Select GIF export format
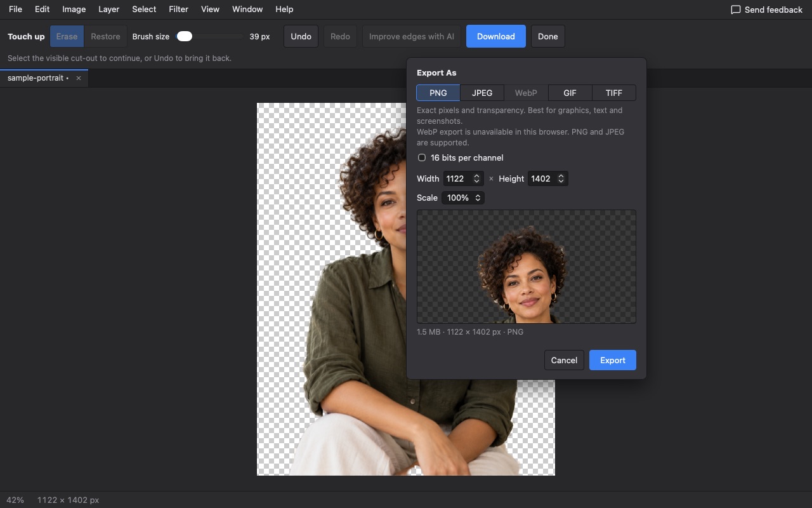Image resolution: width=812 pixels, height=508 pixels. click(570, 93)
